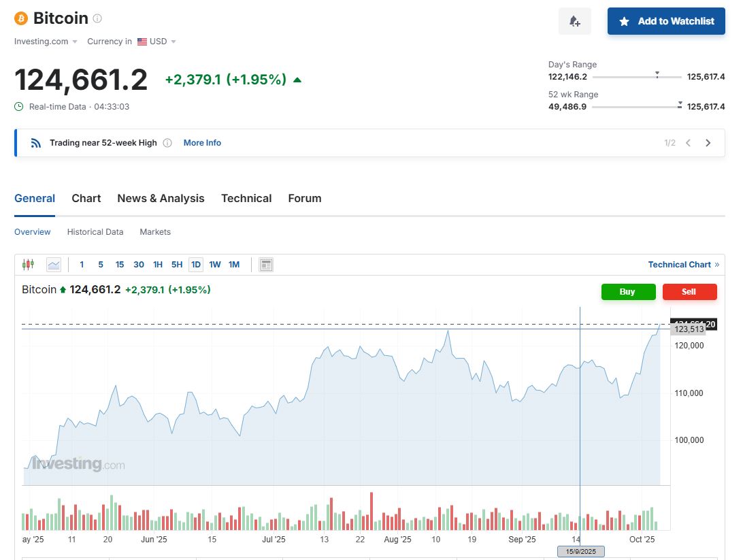Image resolution: width=743 pixels, height=560 pixels.
Task: Click Add to Watchlist button
Action: pos(666,21)
